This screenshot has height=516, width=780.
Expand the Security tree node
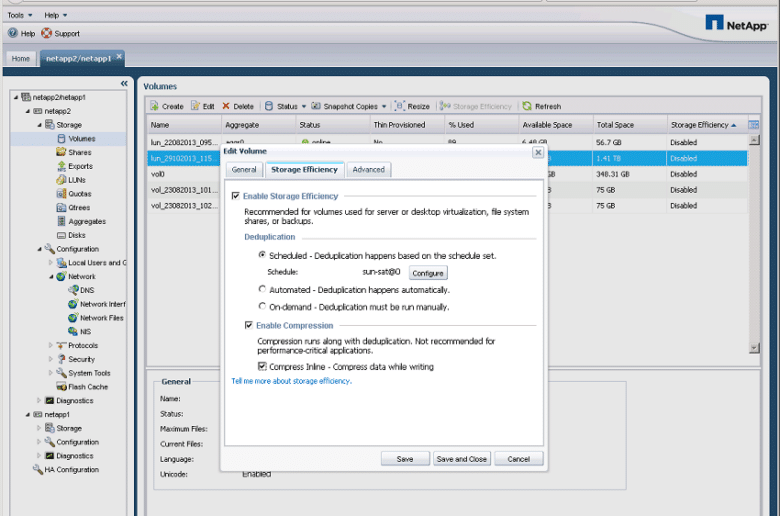51,359
